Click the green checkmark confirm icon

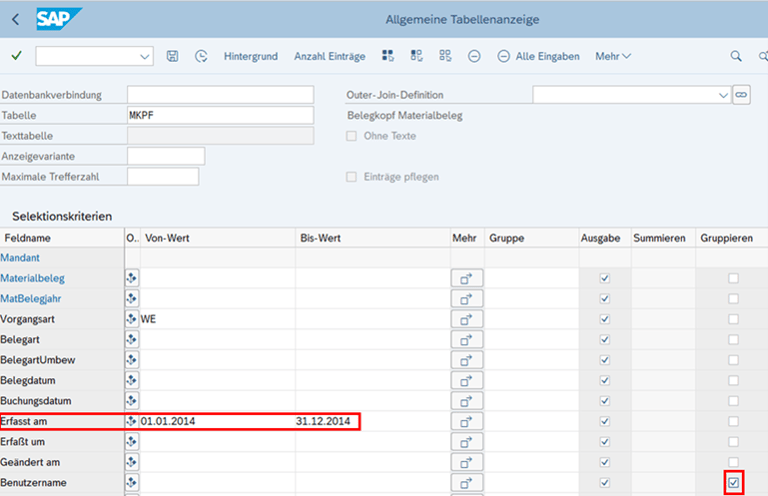[x=16, y=56]
